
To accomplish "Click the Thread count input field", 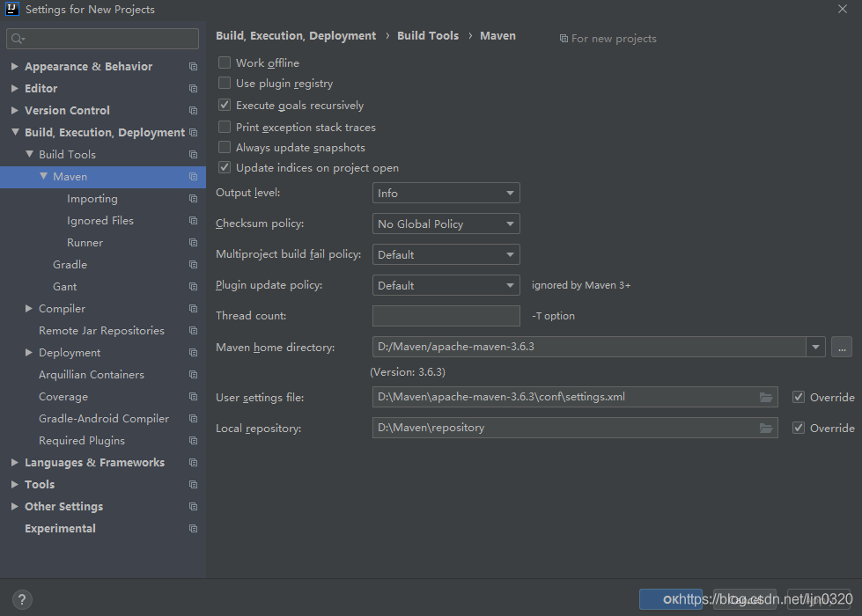I will click(x=446, y=316).
